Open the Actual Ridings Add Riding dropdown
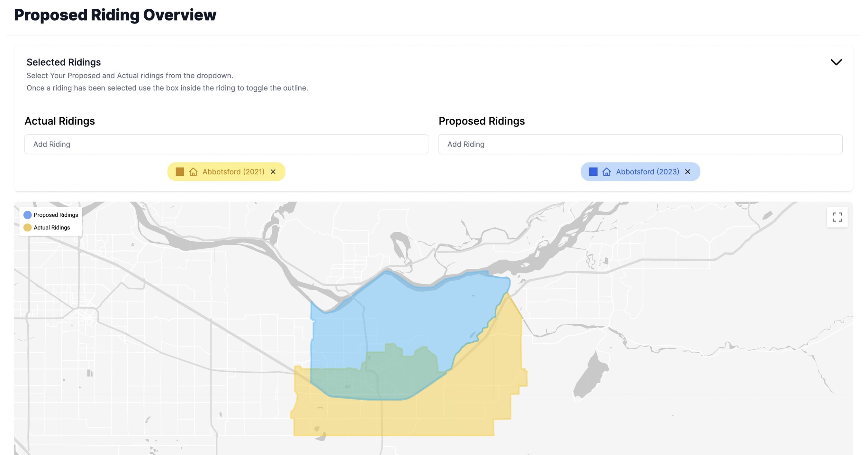 pyautogui.click(x=226, y=144)
